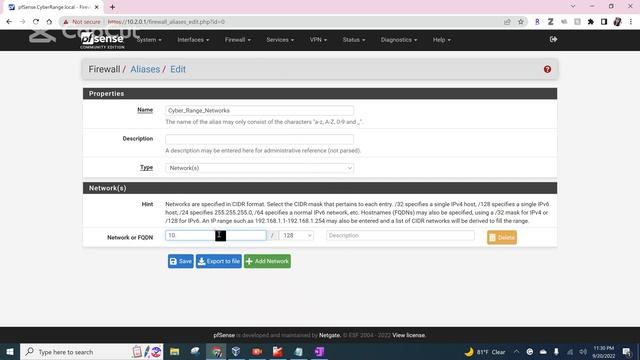The image size is (640, 360).
Task: Open the Interfaces dropdown menu
Action: 193,40
